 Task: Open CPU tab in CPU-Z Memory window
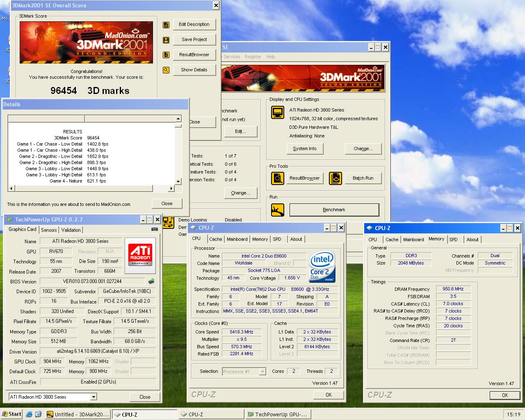(x=372, y=240)
